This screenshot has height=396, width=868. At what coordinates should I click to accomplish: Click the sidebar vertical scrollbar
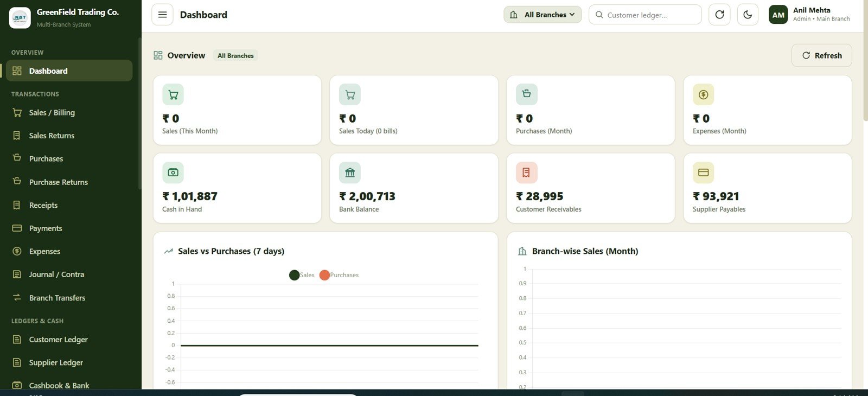pos(139,113)
